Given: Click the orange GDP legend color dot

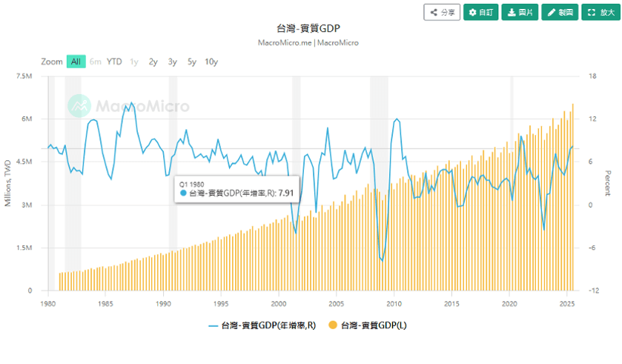Looking at the screenshot, I should click(333, 325).
